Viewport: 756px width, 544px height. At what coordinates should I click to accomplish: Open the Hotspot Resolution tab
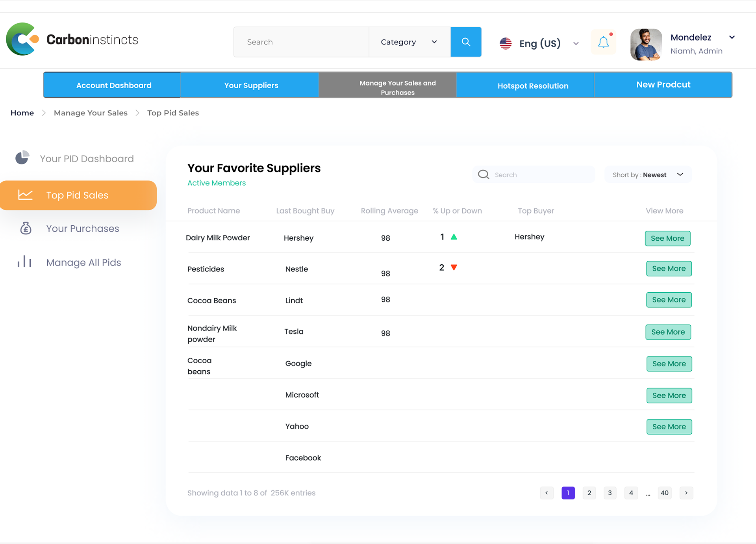click(525, 85)
